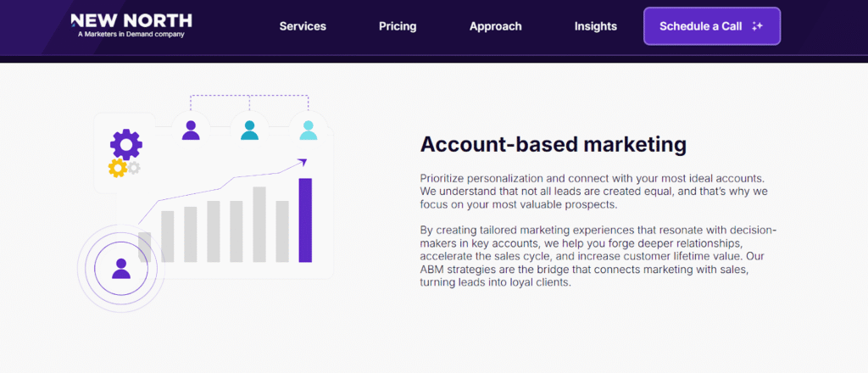Select the light blue person icon
Viewport: 868px width, 373px height.
pyautogui.click(x=308, y=130)
